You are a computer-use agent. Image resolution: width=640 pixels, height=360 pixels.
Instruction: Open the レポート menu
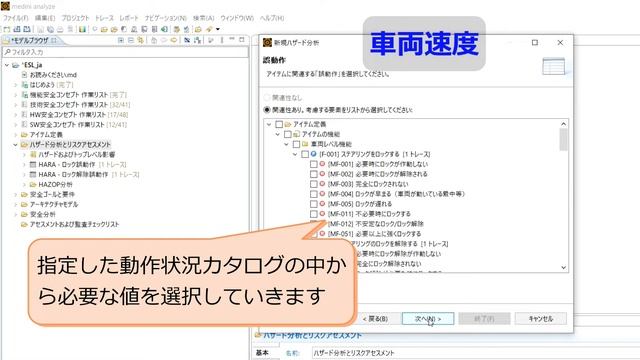[129, 18]
